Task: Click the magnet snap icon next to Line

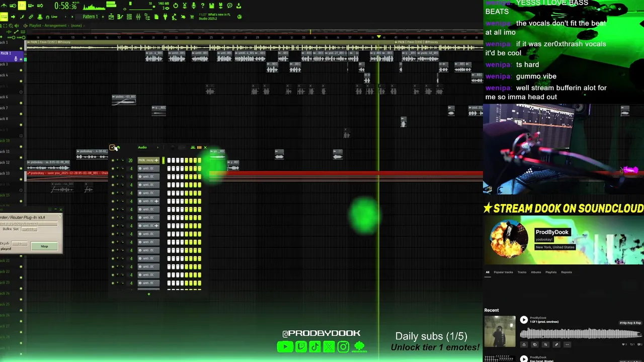Action: 47,17
